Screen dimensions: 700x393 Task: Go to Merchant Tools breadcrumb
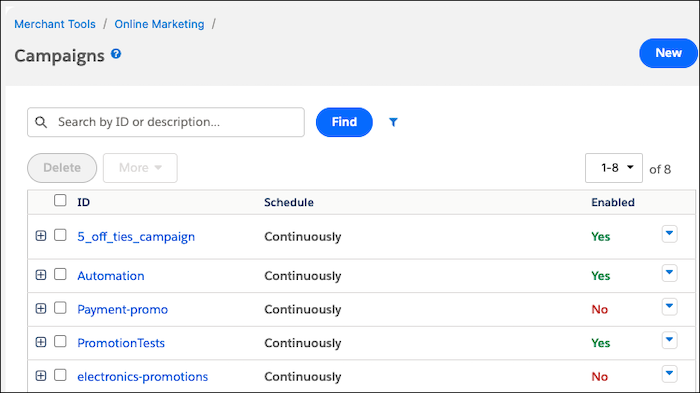coord(55,24)
